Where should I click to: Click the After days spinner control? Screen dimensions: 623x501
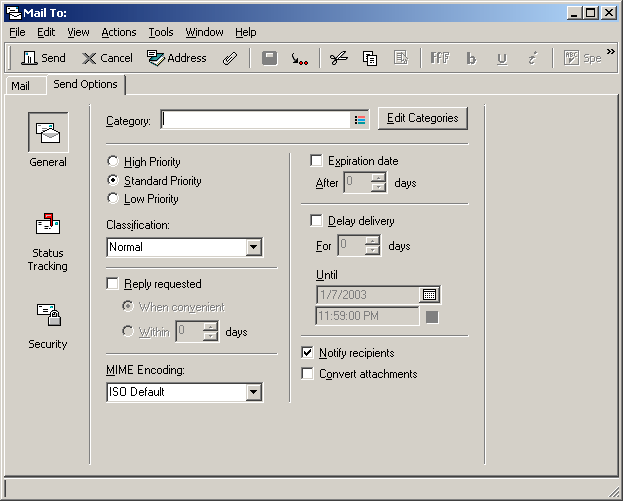(379, 182)
